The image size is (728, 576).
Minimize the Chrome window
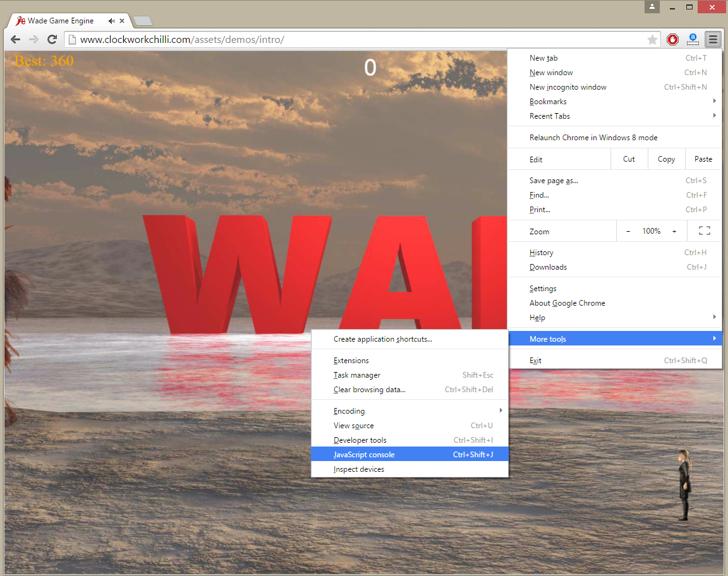pos(672,7)
